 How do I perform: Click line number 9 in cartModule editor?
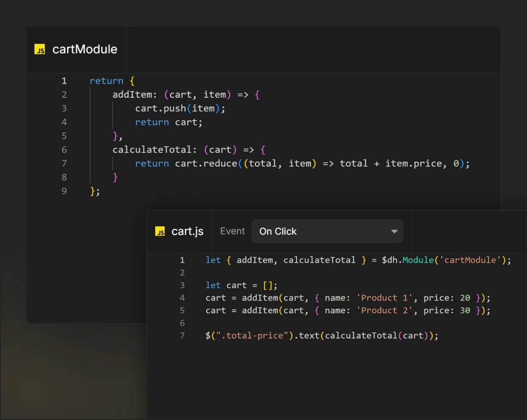point(64,191)
